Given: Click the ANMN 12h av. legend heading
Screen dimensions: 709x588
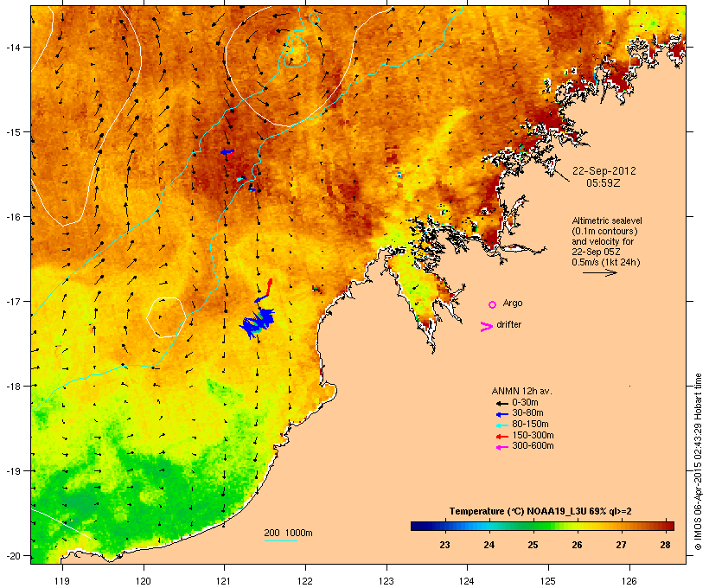Looking at the screenshot, I should tap(521, 391).
